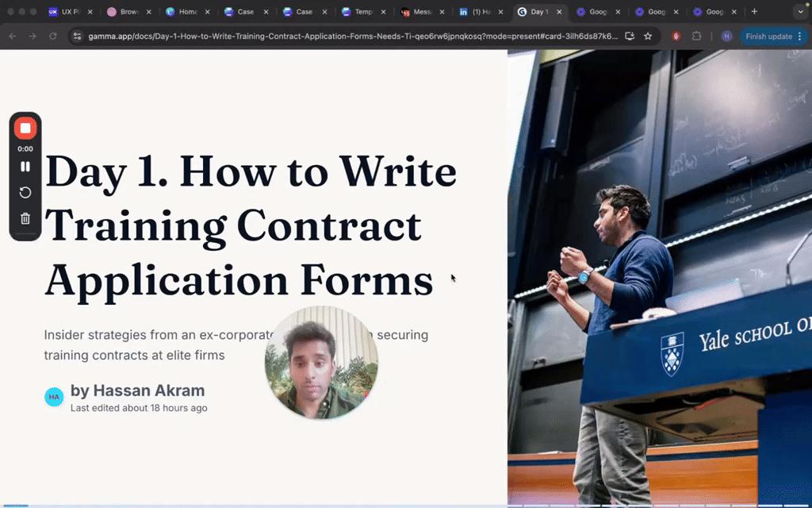Screen dimensions: 812x508
Task: Open Chrome three-dot menu beside Finish update
Action: [x=800, y=37]
